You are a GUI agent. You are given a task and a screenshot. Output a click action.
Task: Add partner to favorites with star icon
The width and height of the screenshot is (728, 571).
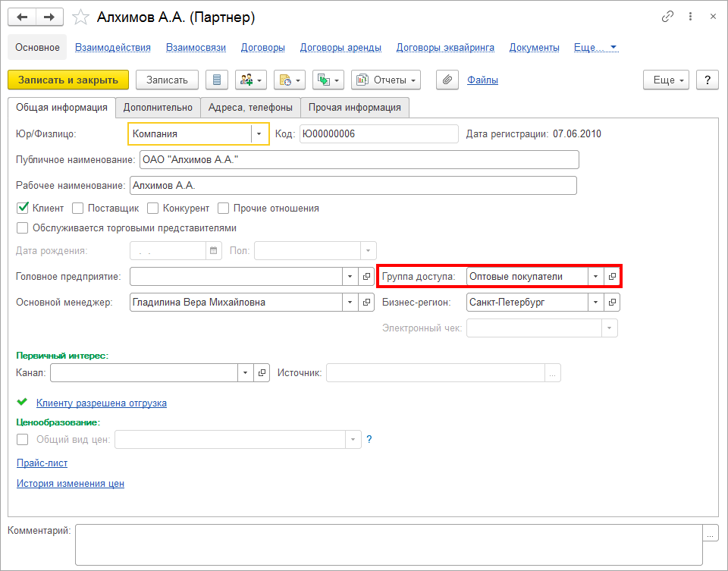pos(80,17)
